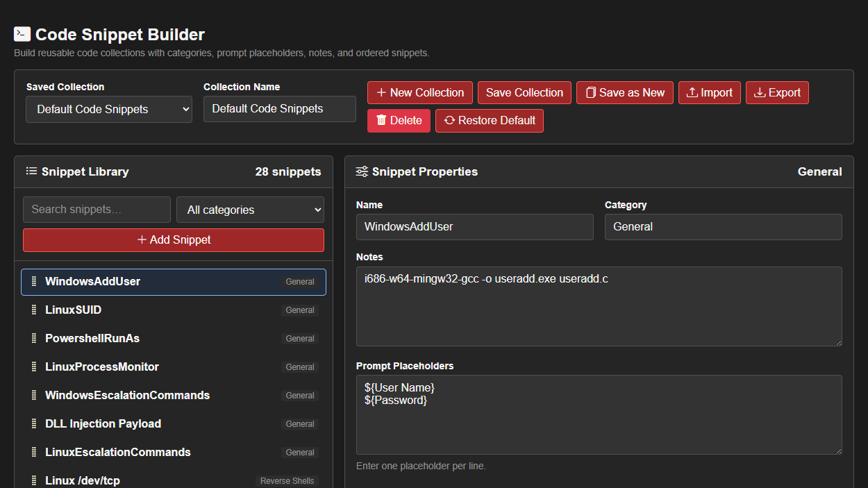Click the General tag on LinuxSUID row
The width and height of the screenshot is (868, 488).
click(300, 310)
